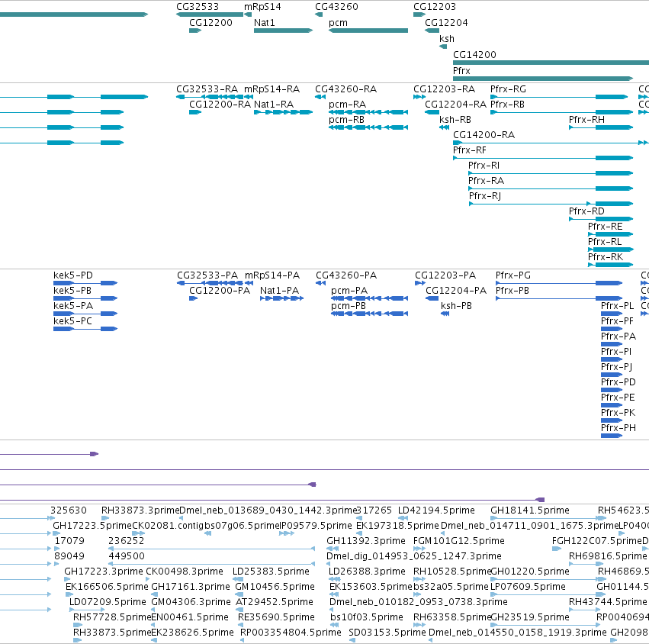The height and width of the screenshot is (644, 649).
Task: Select the kek5-PD protein label
Action: point(73,275)
